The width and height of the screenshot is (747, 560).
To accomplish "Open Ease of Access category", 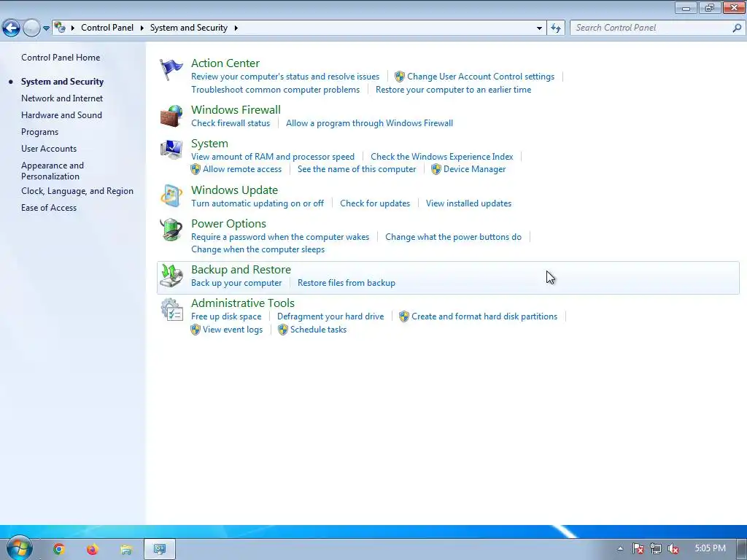I will [49, 208].
